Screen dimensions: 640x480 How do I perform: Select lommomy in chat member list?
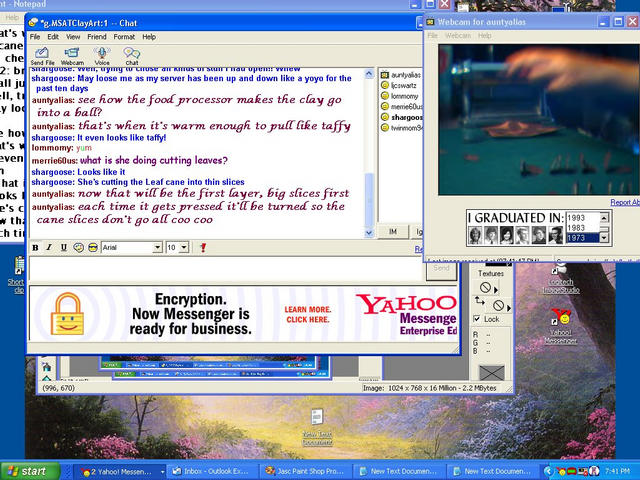(x=400, y=96)
